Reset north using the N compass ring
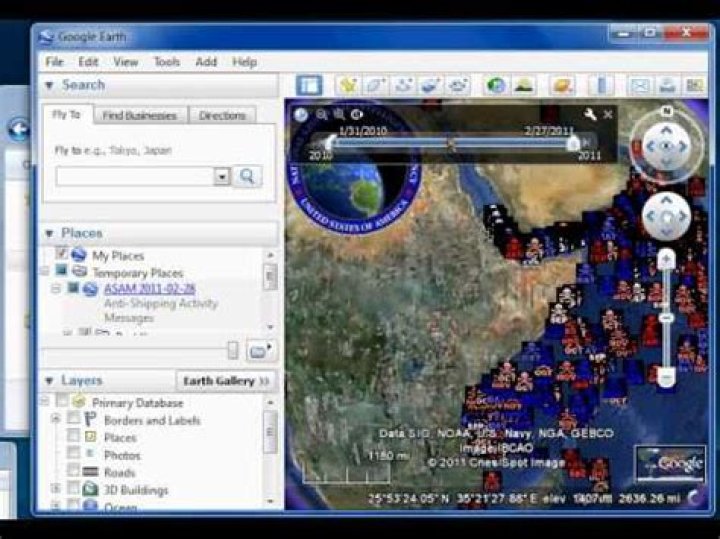The width and height of the screenshot is (720, 539). [667, 111]
